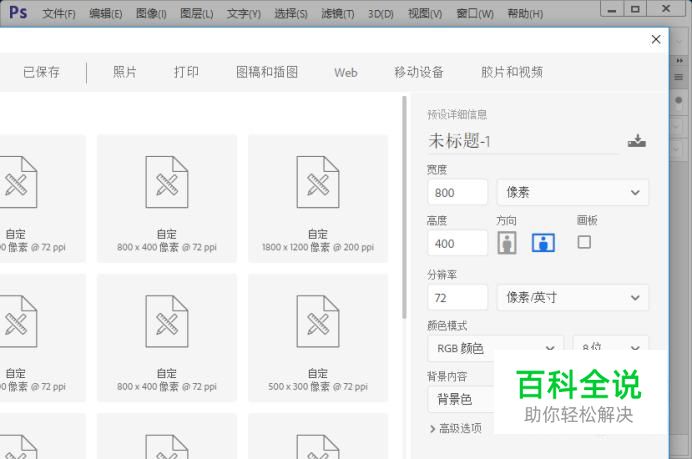The height and width of the screenshot is (459, 692).
Task: Switch to the 已保存 tab
Action: pyautogui.click(x=41, y=72)
